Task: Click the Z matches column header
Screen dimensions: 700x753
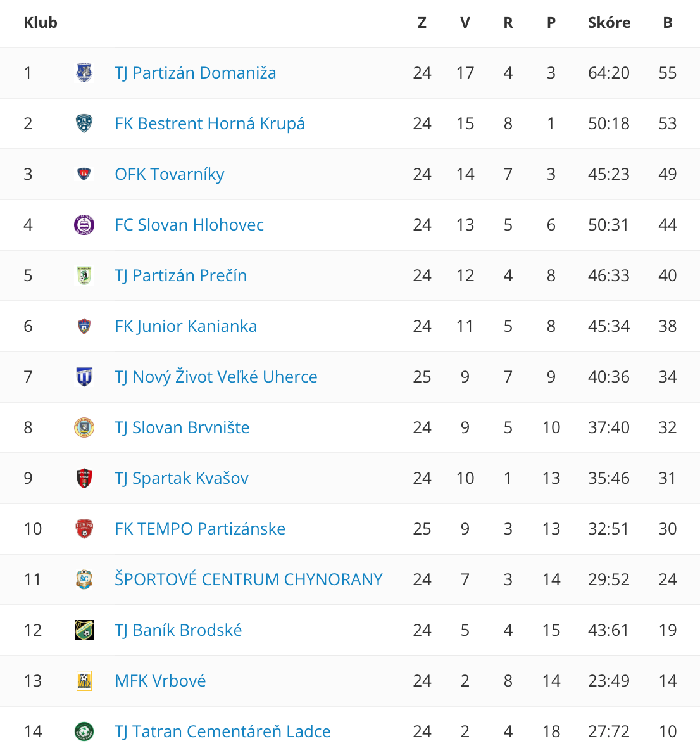Action: pyautogui.click(x=422, y=23)
